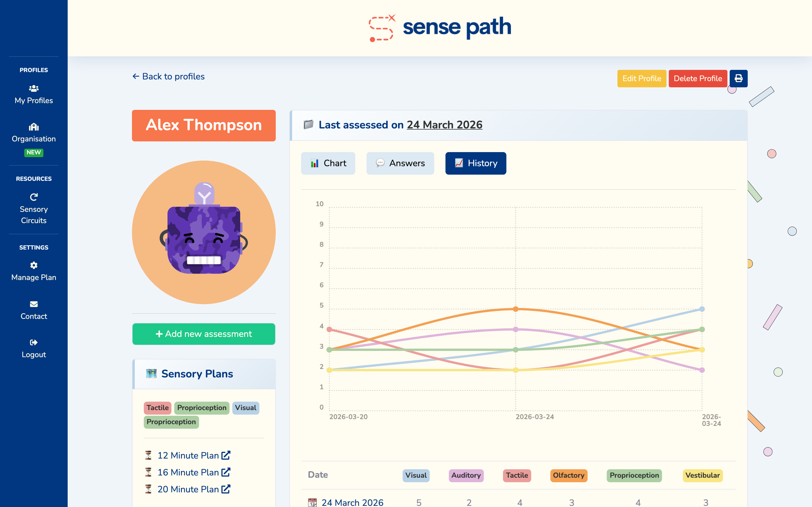This screenshot has width=812, height=507.
Task: Click the My Profiles icon in the sidebar
Action: pyautogui.click(x=34, y=88)
